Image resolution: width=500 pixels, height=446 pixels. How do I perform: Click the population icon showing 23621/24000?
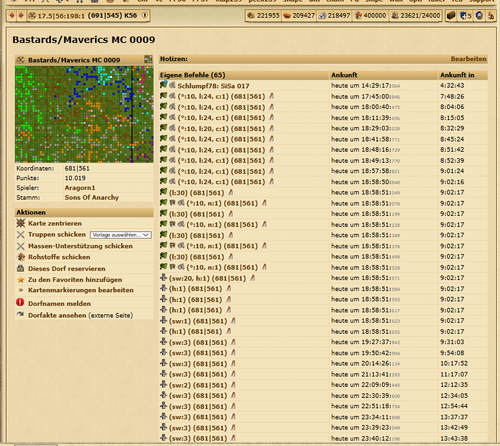[x=395, y=15]
